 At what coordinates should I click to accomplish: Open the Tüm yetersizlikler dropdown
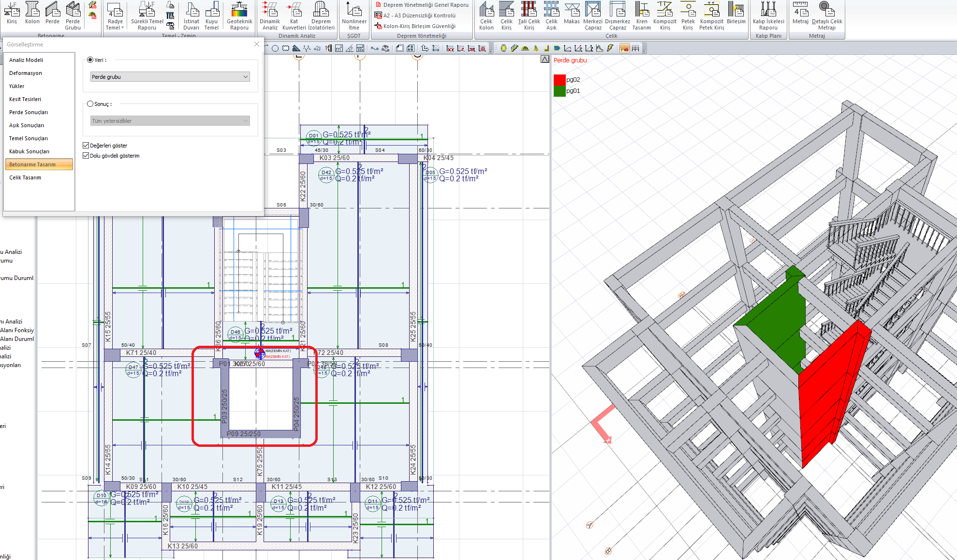tap(170, 121)
